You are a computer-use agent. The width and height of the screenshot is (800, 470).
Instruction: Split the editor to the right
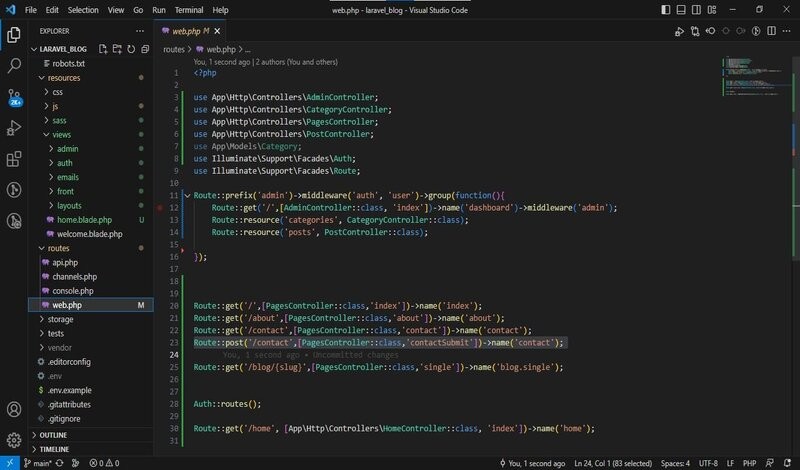[x=771, y=31]
